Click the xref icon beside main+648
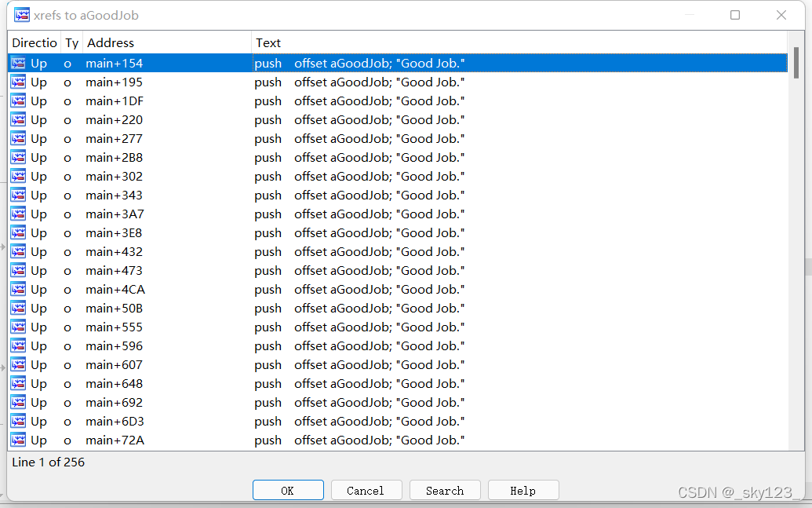Viewport: 812px width, 508px height. coord(18,384)
